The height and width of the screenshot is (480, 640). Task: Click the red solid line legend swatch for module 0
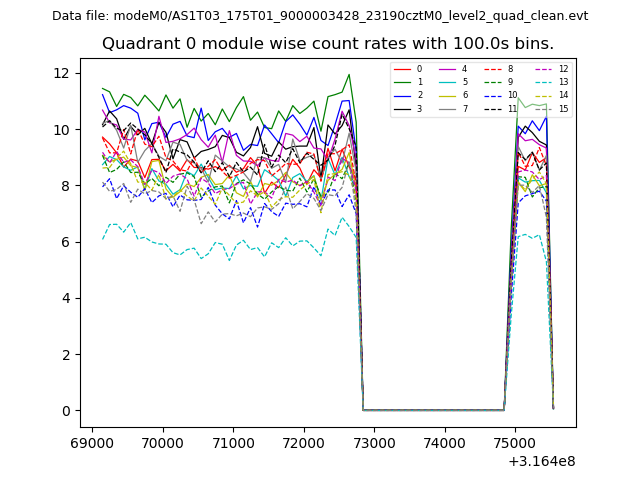(x=402, y=69)
